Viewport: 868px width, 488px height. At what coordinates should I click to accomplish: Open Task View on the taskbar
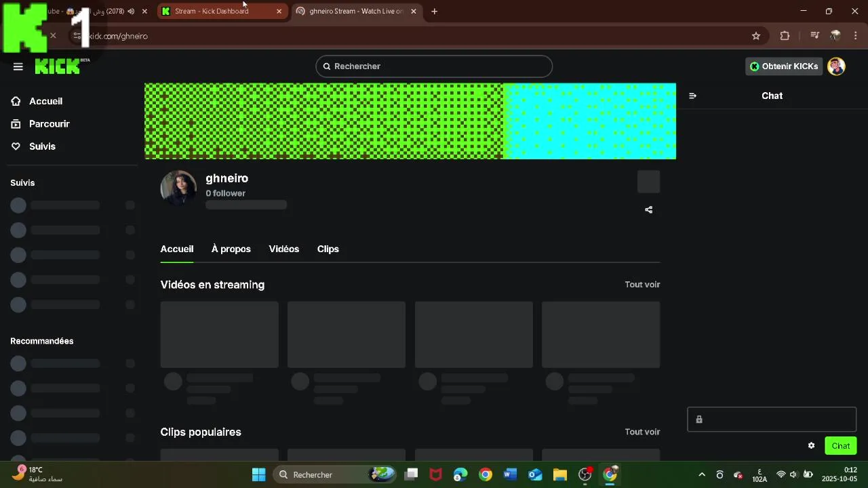click(411, 474)
